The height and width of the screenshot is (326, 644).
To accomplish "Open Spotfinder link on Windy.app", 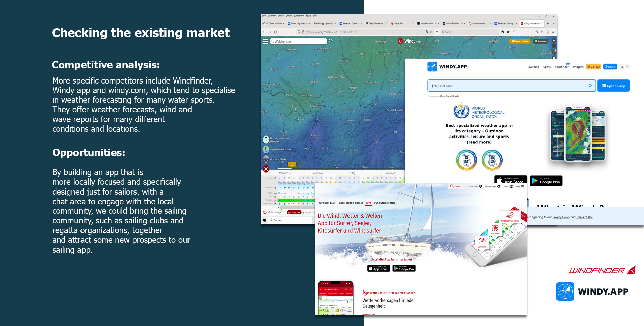I will point(561,67).
